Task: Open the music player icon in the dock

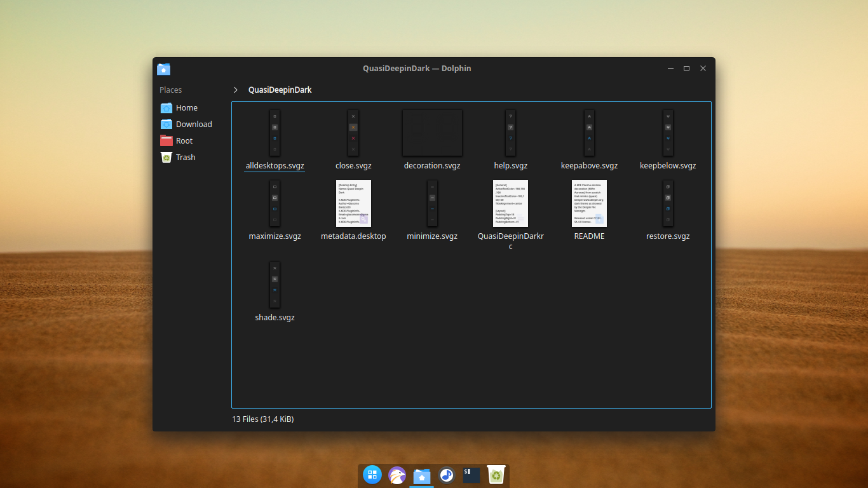Action: [x=447, y=475]
